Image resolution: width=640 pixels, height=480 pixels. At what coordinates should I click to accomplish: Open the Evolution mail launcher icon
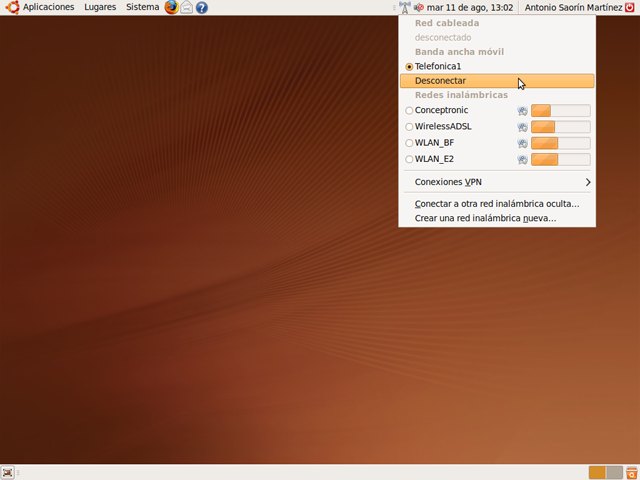click(x=186, y=7)
